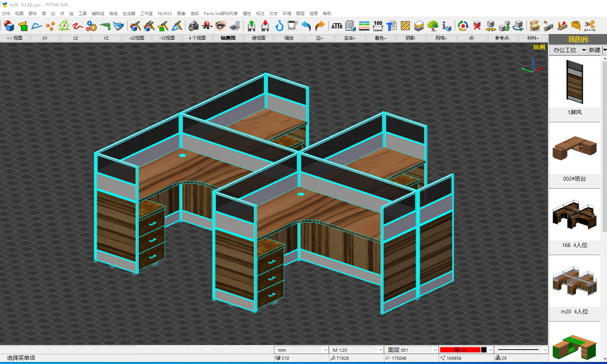607x364 pixels.
Task: Click the green tree environment icon
Action: click(x=433, y=26)
